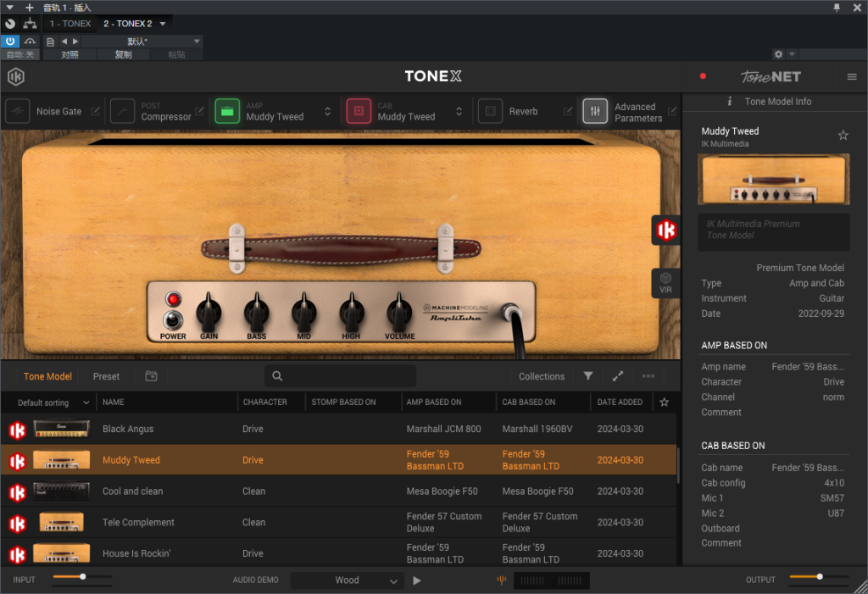Click the amp VOLUME knob
This screenshot has width=868, height=594.
[x=399, y=313]
